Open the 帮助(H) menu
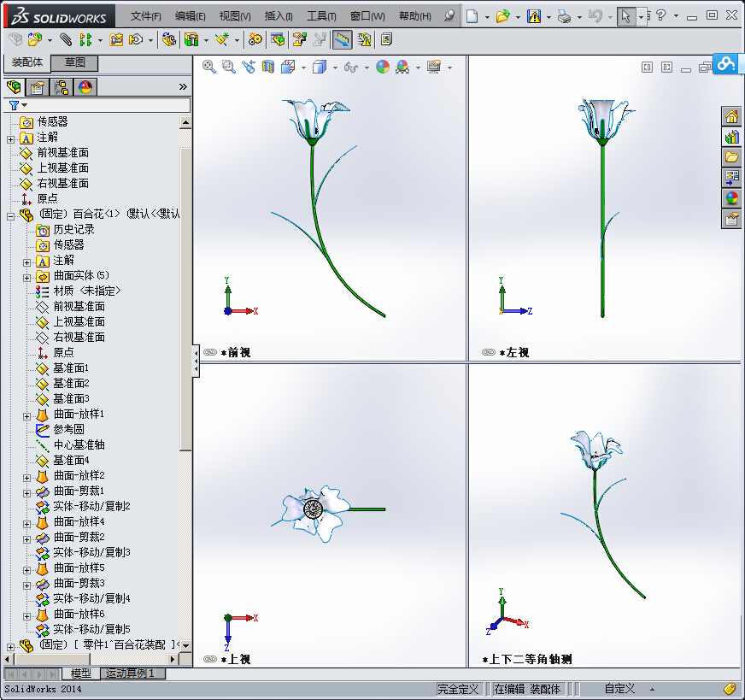Screen dimensions: 745x700 pyautogui.click(x=414, y=16)
